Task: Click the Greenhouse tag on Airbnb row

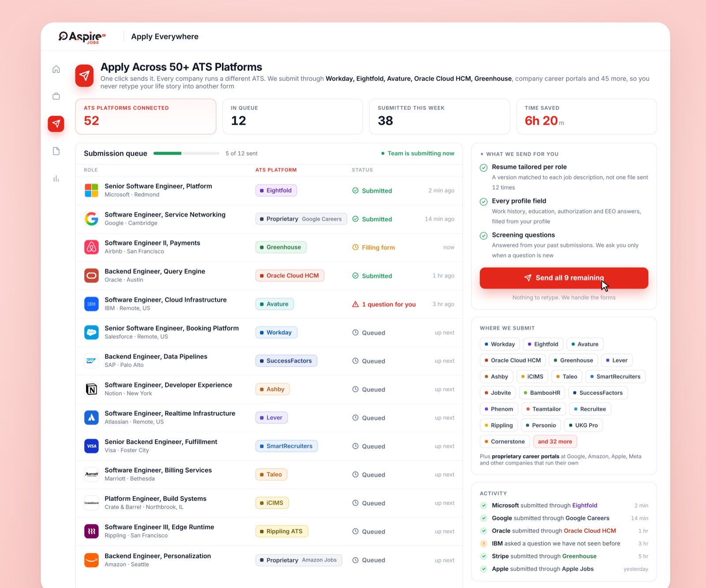Action: pyautogui.click(x=281, y=247)
